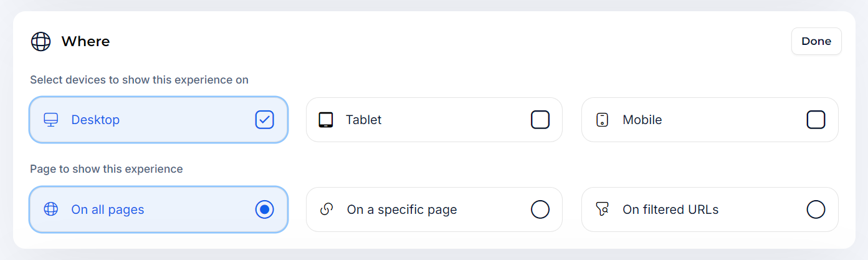The image size is (868, 260).
Task: Click the Mobile phone icon
Action: point(602,120)
